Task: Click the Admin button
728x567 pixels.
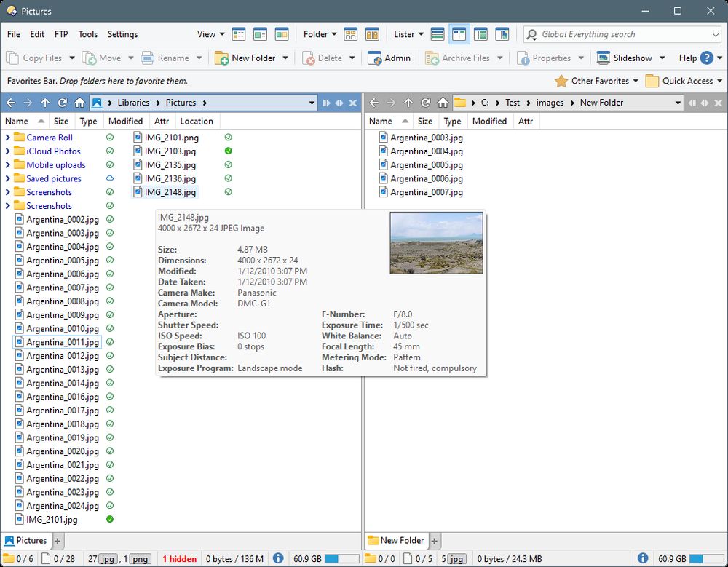Action: point(389,58)
